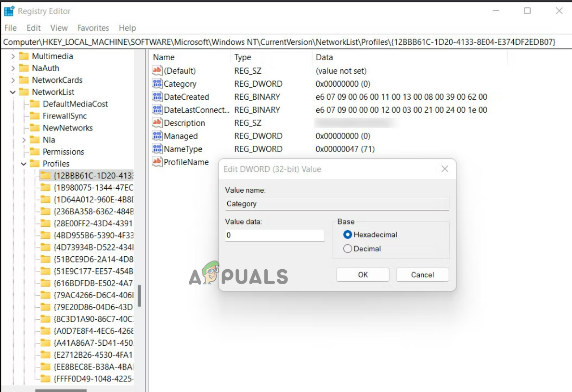Select the REG_DWORD icon beside Category

[x=157, y=84]
